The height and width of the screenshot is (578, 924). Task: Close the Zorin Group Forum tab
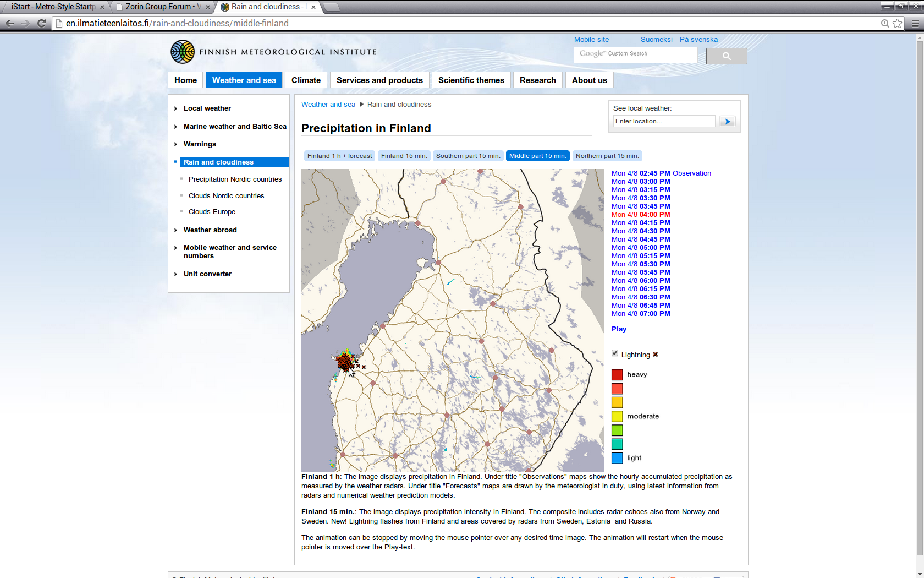tap(208, 7)
